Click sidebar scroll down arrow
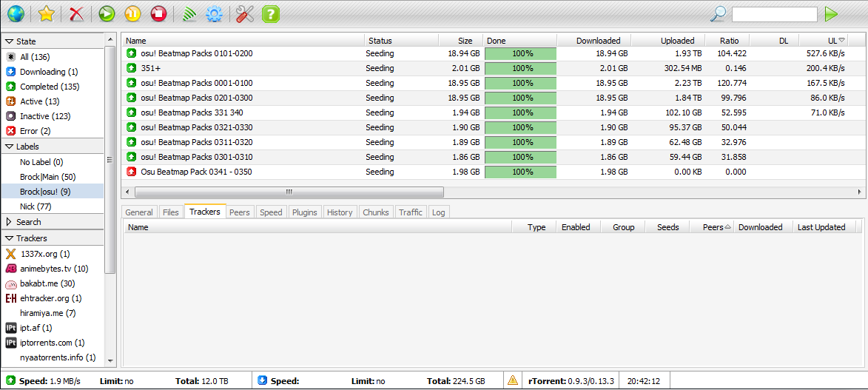Screen dimensions: 868x390 (110, 360)
